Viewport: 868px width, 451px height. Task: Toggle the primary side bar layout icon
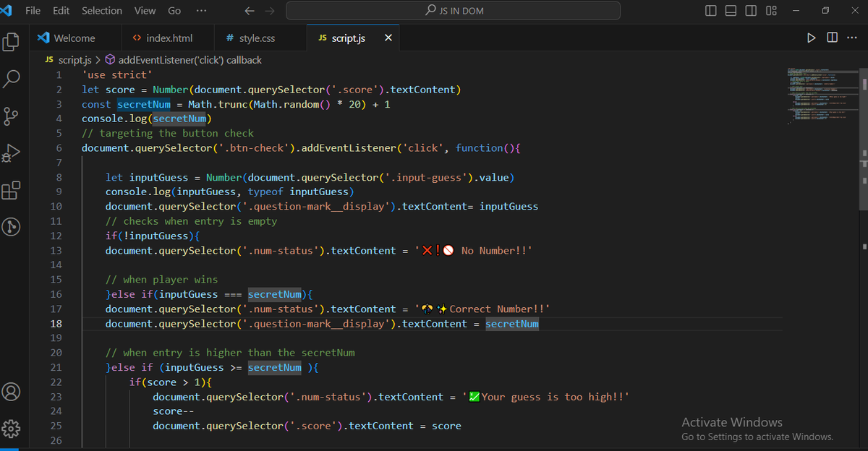[710, 11]
